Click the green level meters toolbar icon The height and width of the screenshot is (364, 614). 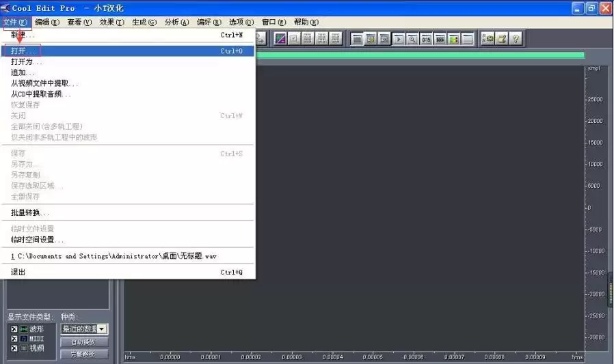point(454,39)
